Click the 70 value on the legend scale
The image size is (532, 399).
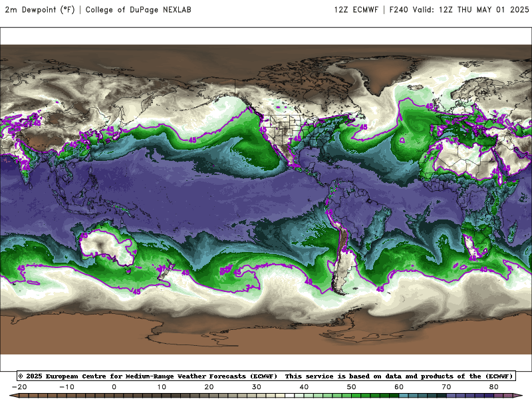click(x=446, y=387)
